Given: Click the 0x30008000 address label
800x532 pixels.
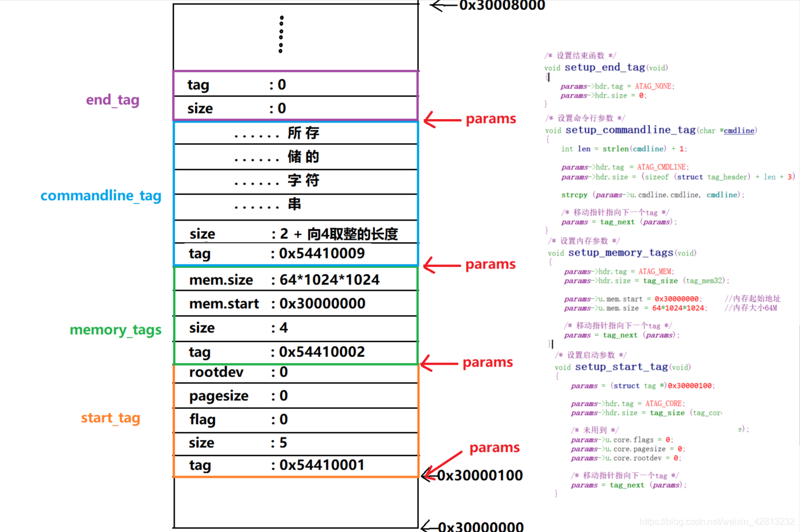Looking at the screenshot, I should tap(502, 5).
